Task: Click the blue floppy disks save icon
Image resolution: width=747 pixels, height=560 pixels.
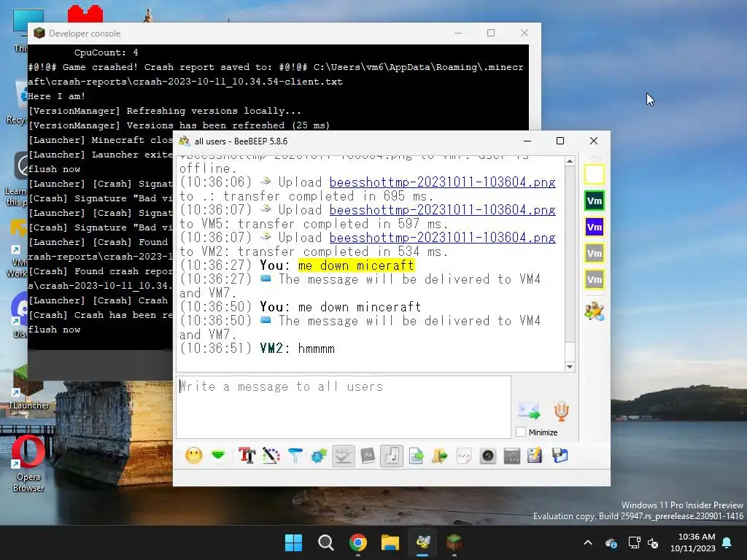Action: 560,456
